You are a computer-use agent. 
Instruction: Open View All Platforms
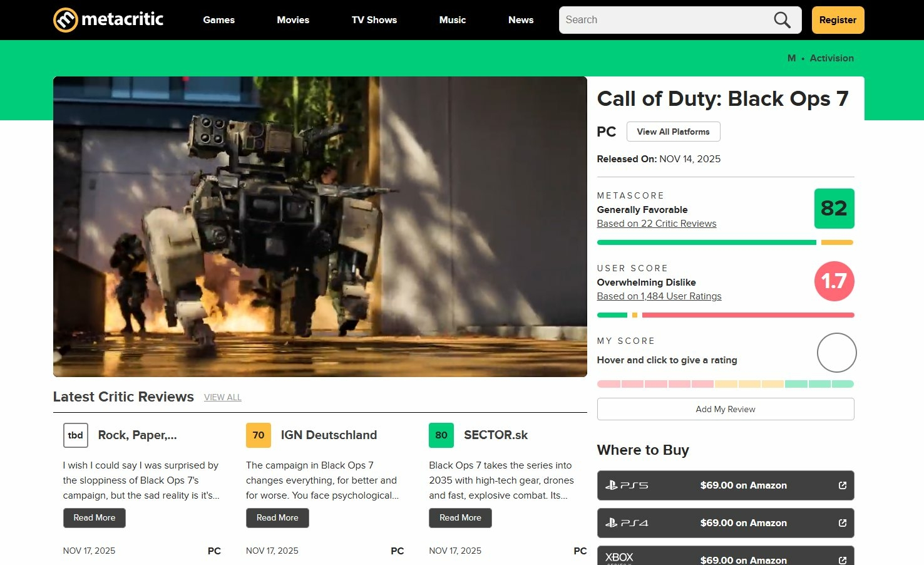coord(673,132)
